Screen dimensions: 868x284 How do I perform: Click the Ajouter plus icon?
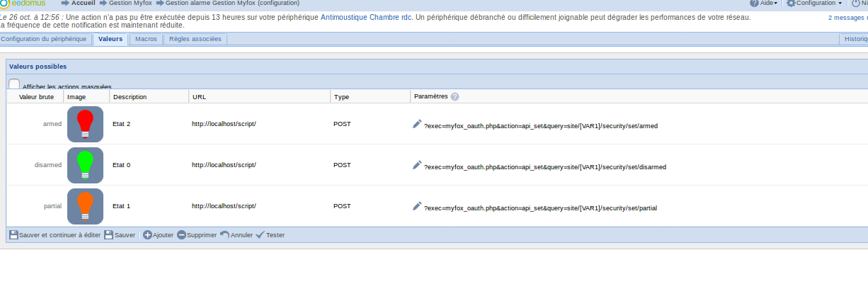[x=147, y=235]
